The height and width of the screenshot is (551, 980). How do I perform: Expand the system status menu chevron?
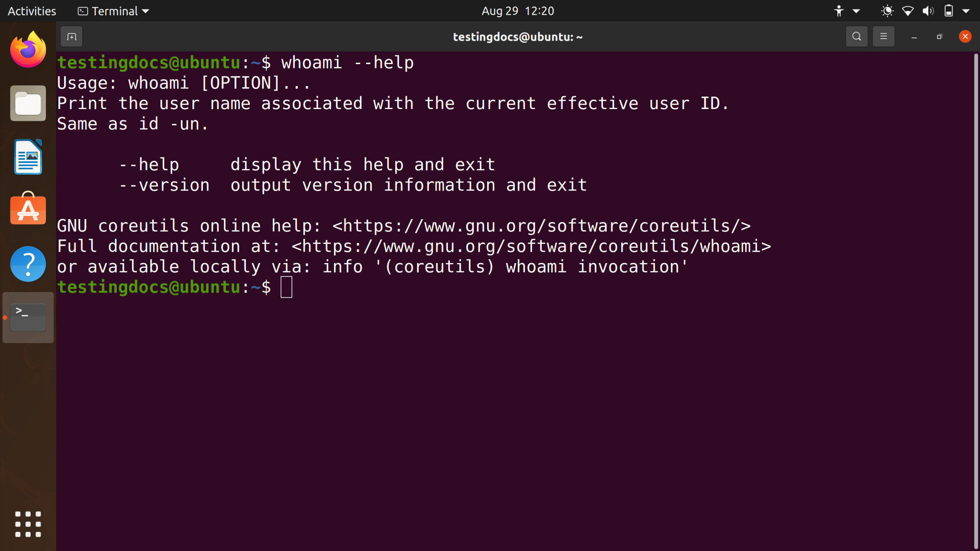point(966,11)
